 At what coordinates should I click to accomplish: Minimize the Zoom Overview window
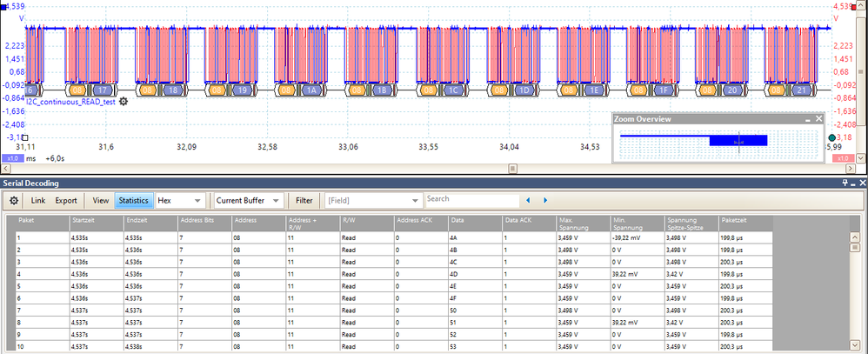(x=808, y=119)
